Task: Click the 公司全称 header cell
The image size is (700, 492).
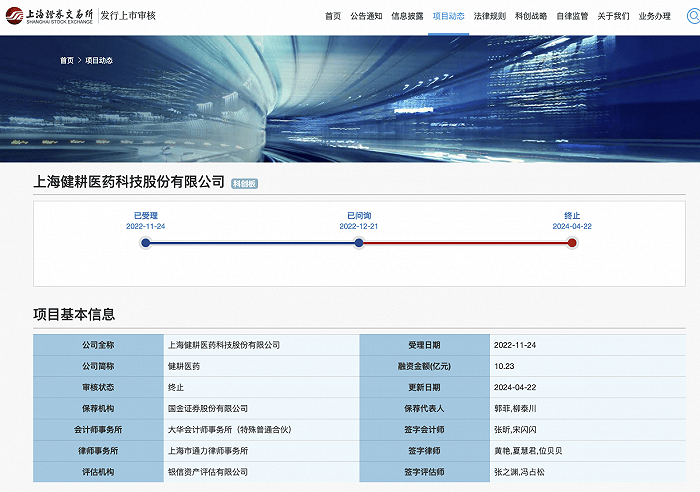Action: point(98,345)
